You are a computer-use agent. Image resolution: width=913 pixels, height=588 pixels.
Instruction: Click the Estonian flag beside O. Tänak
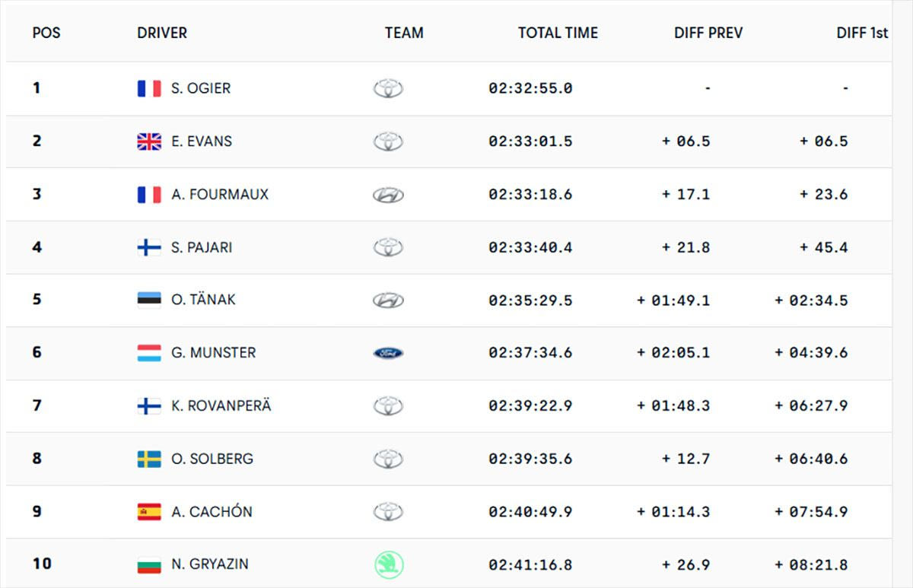[149, 300]
